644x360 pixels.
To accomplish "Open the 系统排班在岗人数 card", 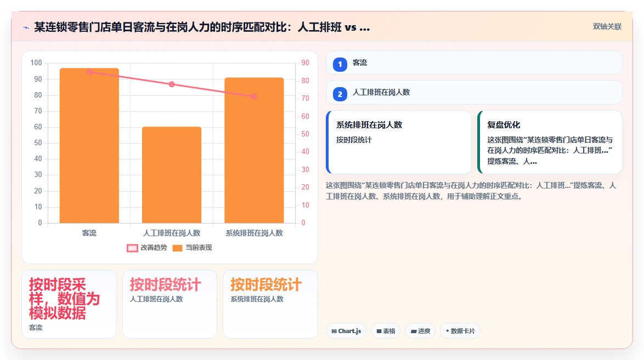I will [x=399, y=142].
